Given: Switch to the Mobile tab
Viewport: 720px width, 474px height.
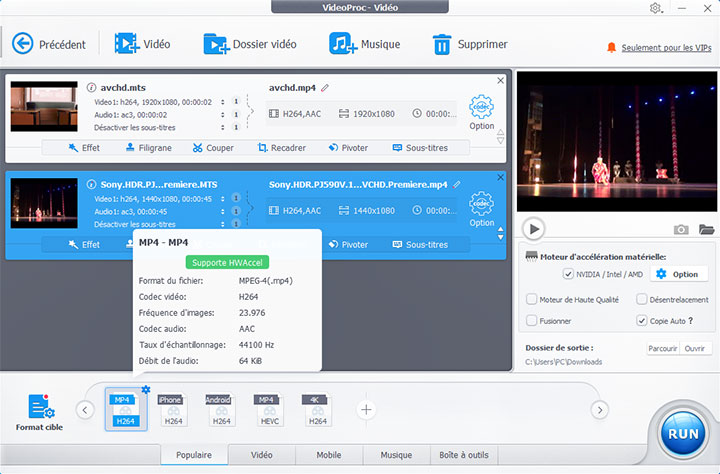Looking at the screenshot, I should pos(329,455).
